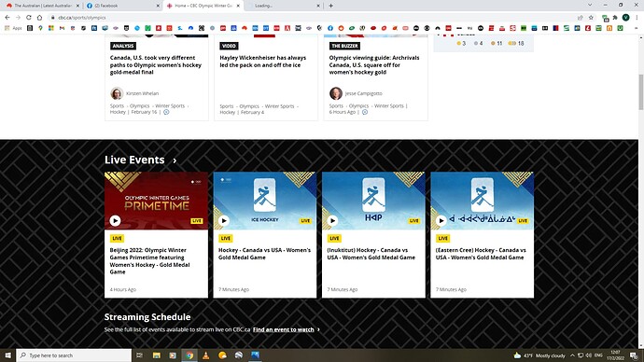
Task: Go back with the browser back arrow
Action: point(7,17)
